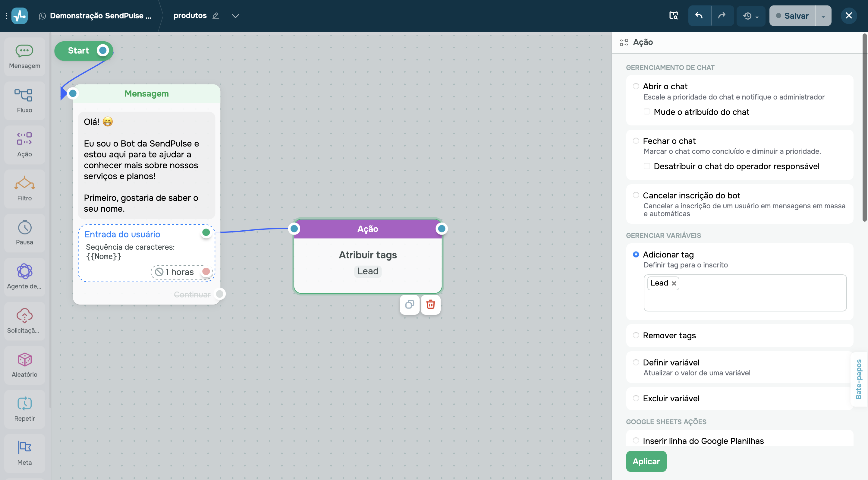Delete the Ação block with trash icon
This screenshot has width=868, height=480.
[x=431, y=305]
